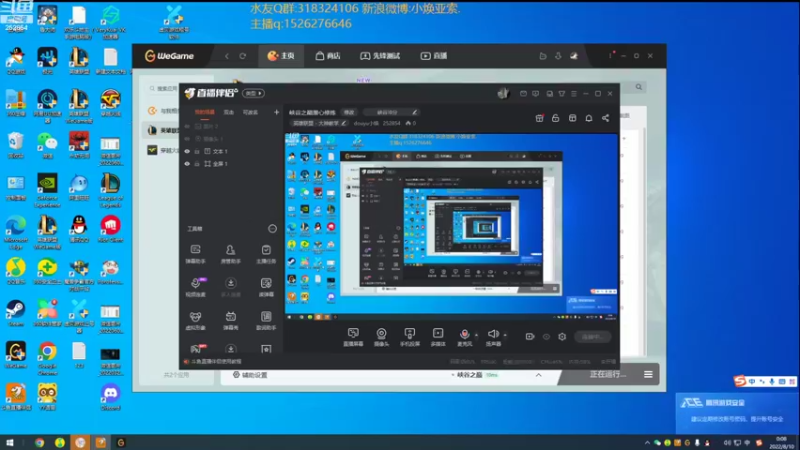This screenshot has height=450, width=800.
Task: Open the third tool in the toolbox's second row
Action: (x=266, y=287)
